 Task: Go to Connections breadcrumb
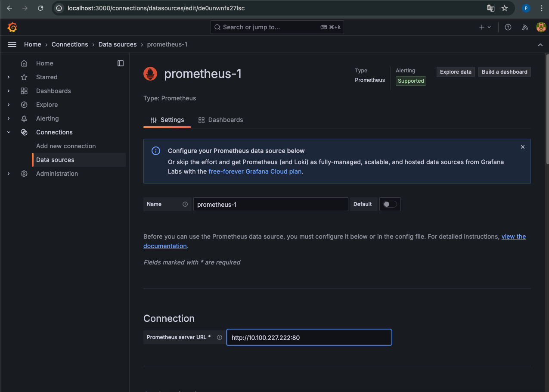70,44
